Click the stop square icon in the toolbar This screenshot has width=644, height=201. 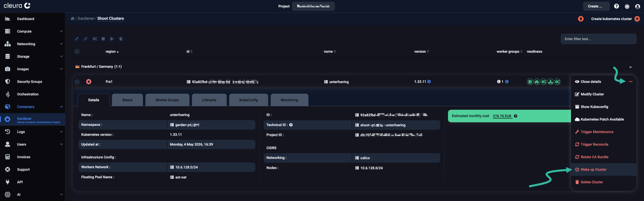tap(103, 39)
